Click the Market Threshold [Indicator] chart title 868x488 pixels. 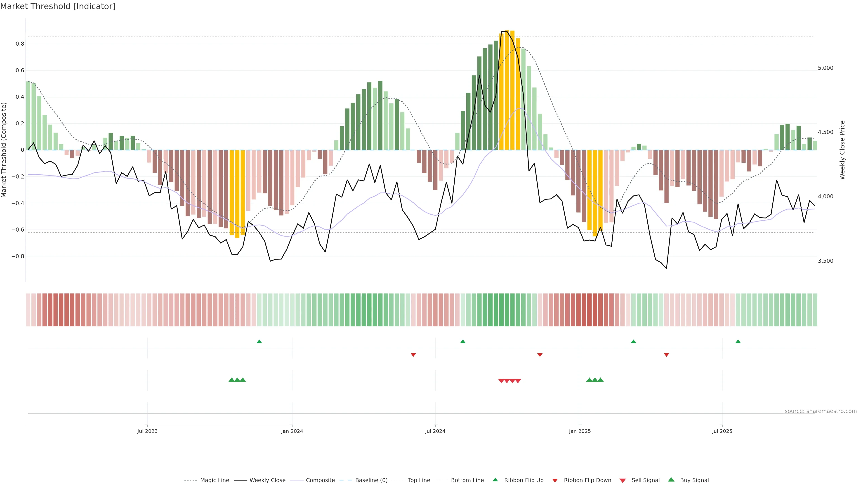coord(58,6)
